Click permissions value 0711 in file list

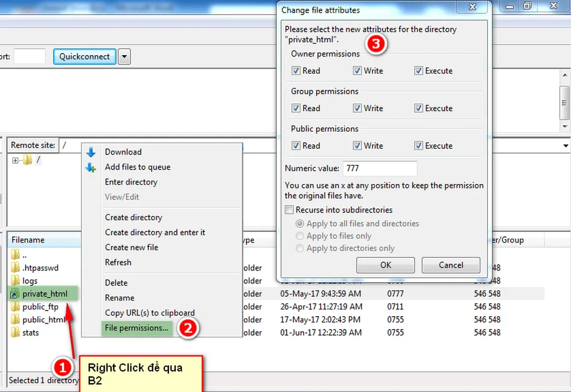click(395, 306)
